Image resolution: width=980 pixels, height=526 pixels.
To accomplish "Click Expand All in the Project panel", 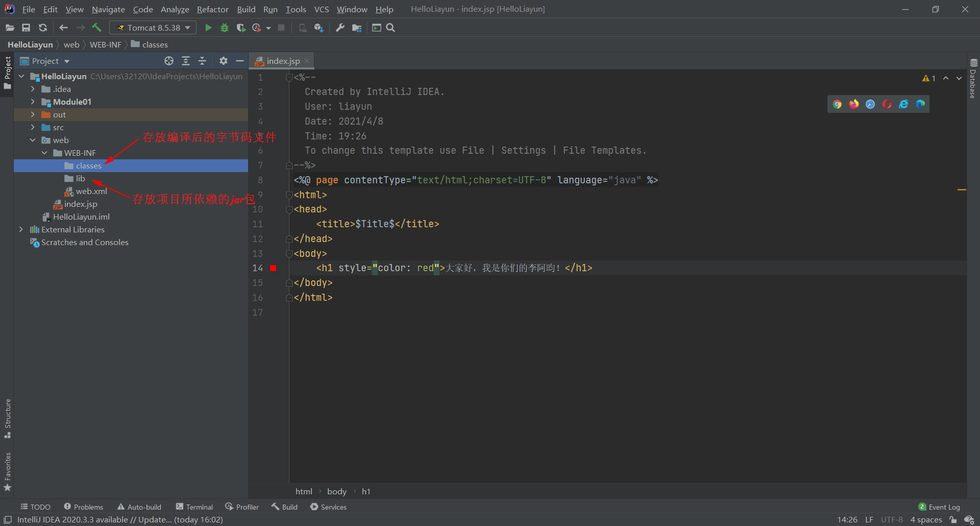I will click(x=186, y=61).
